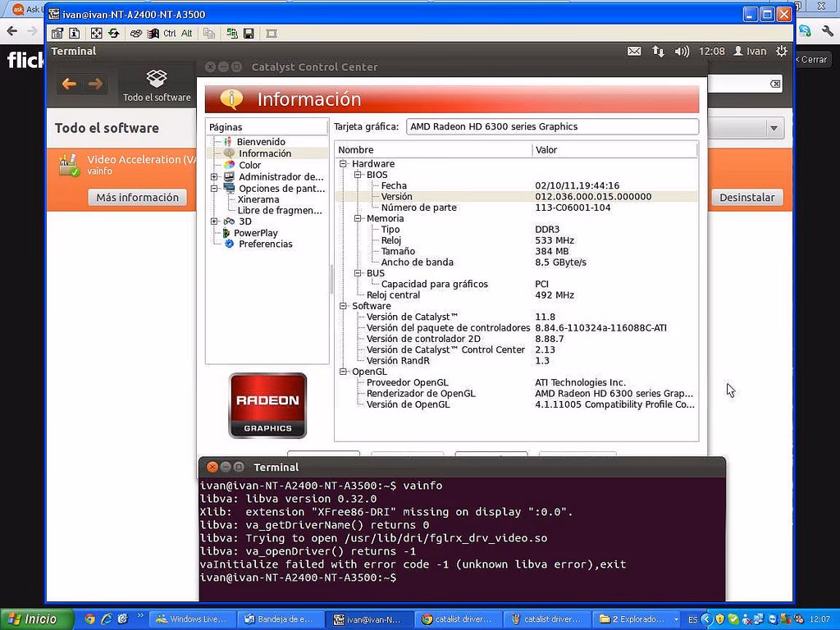Screen dimensions: 840x630
Task: Select Color page in Catalyst
Action: 249,165
